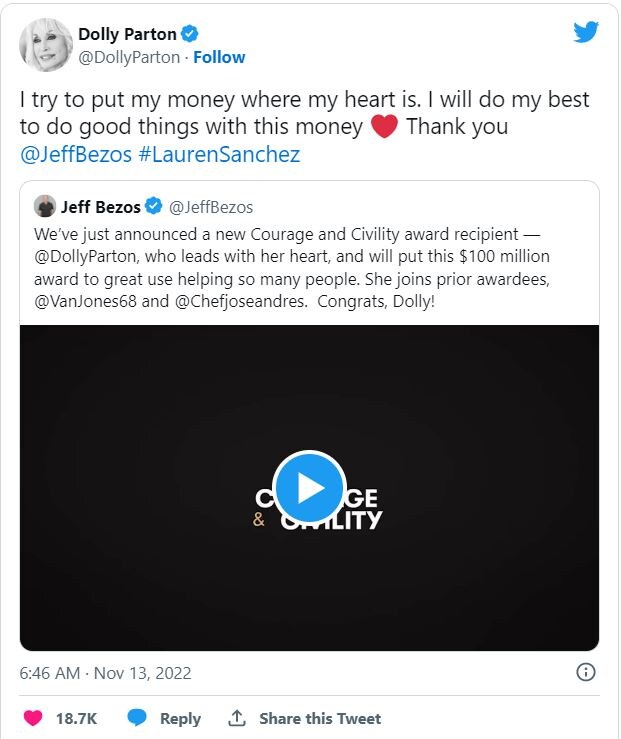Click the tweet info icon
621x739 pixels.
587,672
